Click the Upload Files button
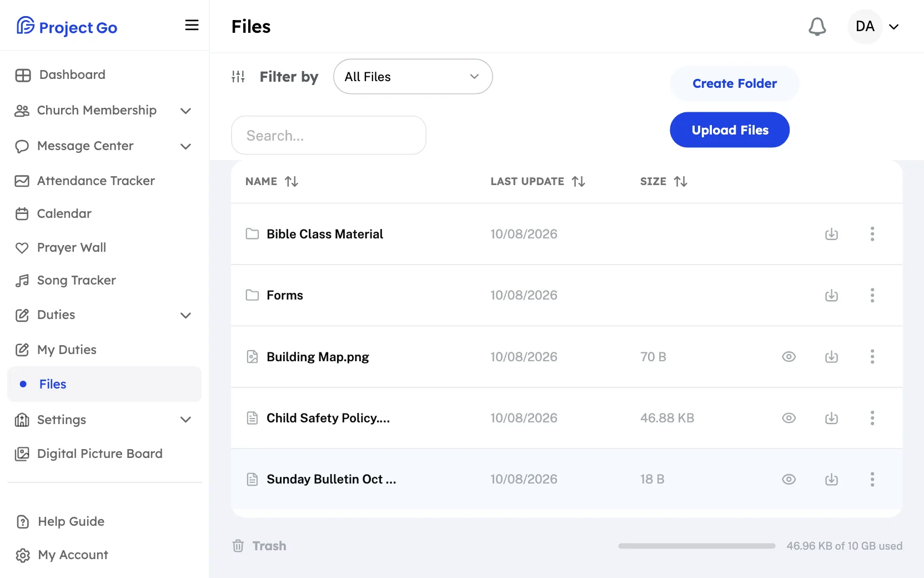 pyautogui.click(x=730, y=130)
